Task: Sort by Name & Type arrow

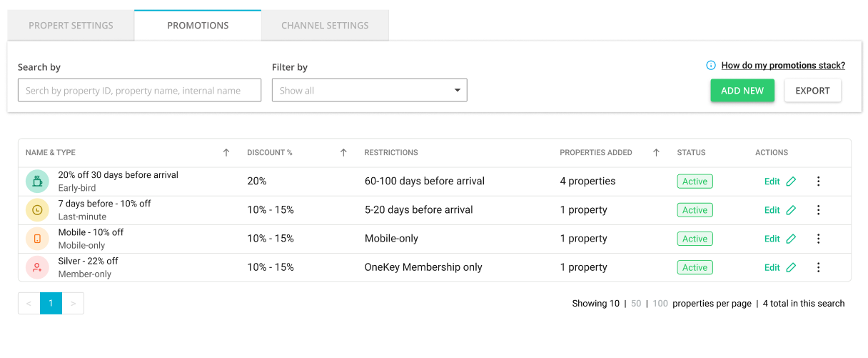Action: click(226, 153)
